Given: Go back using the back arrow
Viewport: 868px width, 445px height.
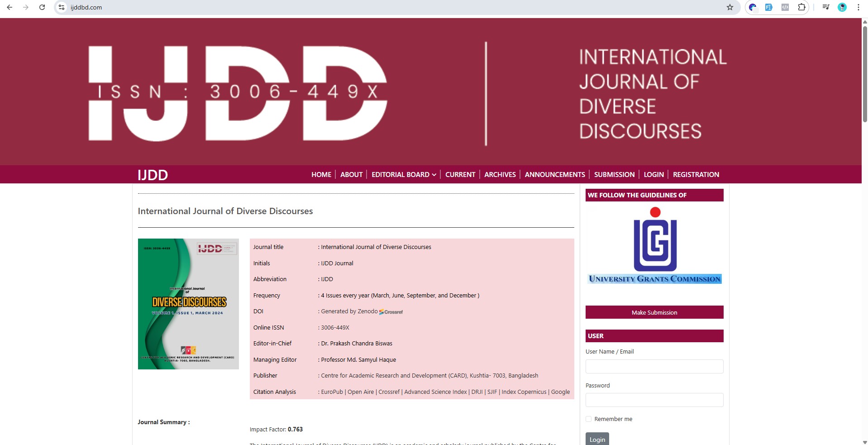Looking at the screenshot, I should [x=10, y=7].
